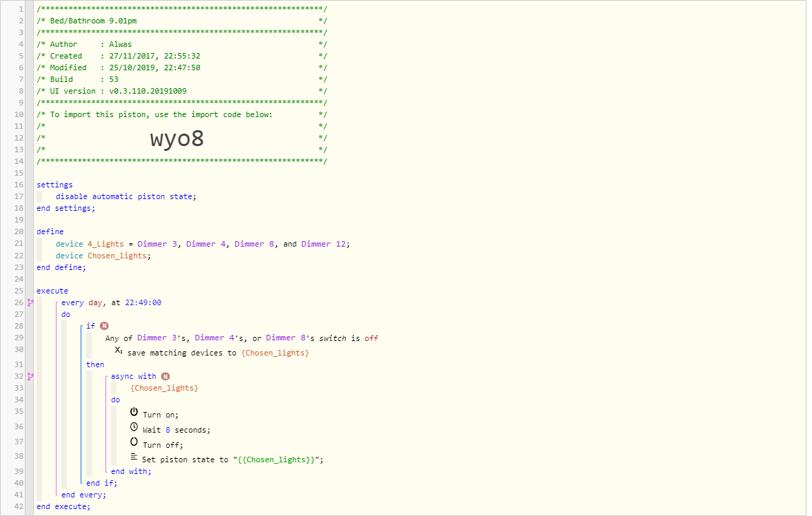Select the import code wyo8
Image resolution: width=812 pixels, height=516 pixels.
[x=177, y=139]
